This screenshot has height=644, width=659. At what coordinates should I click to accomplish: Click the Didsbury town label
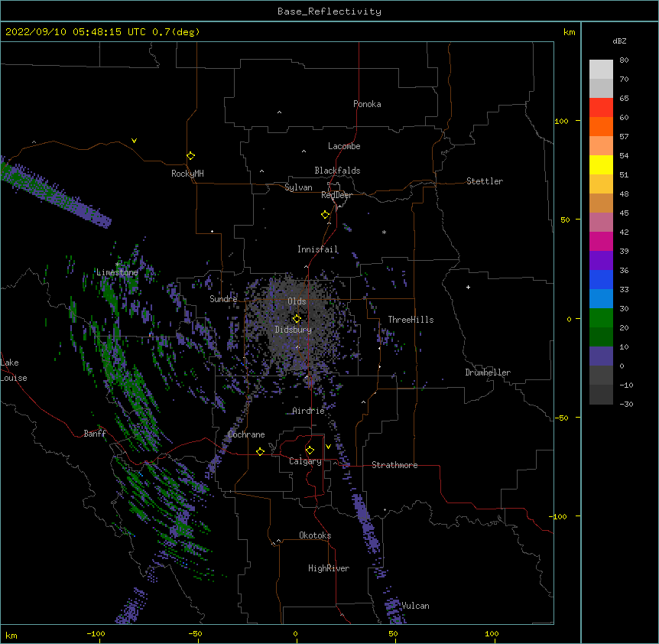[x=294, y=330]
